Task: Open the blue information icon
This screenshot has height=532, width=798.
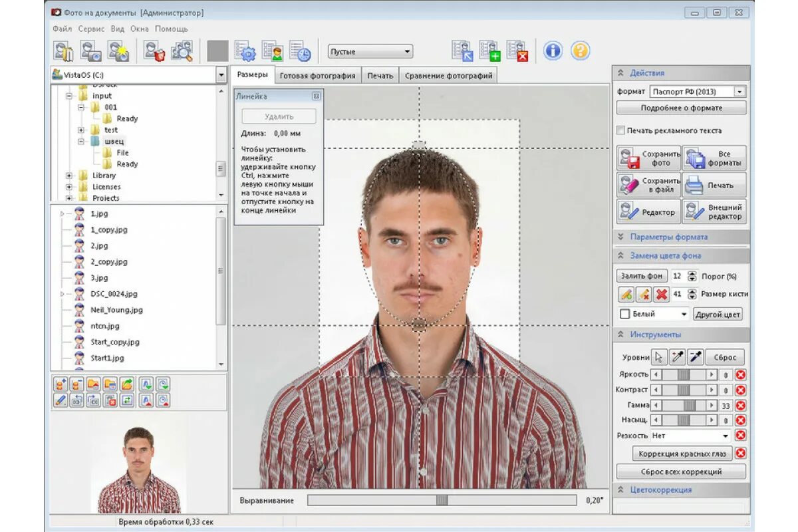Action: (553, 51)
